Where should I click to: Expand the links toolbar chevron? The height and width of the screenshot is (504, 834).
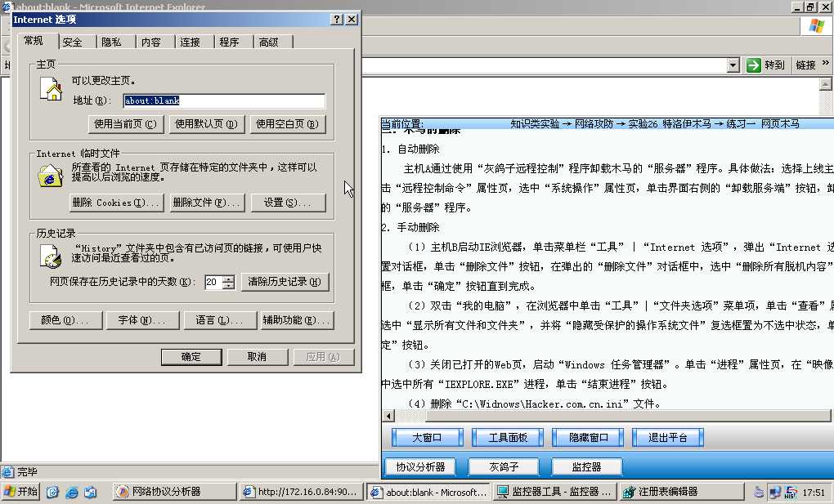coord(826,63)
